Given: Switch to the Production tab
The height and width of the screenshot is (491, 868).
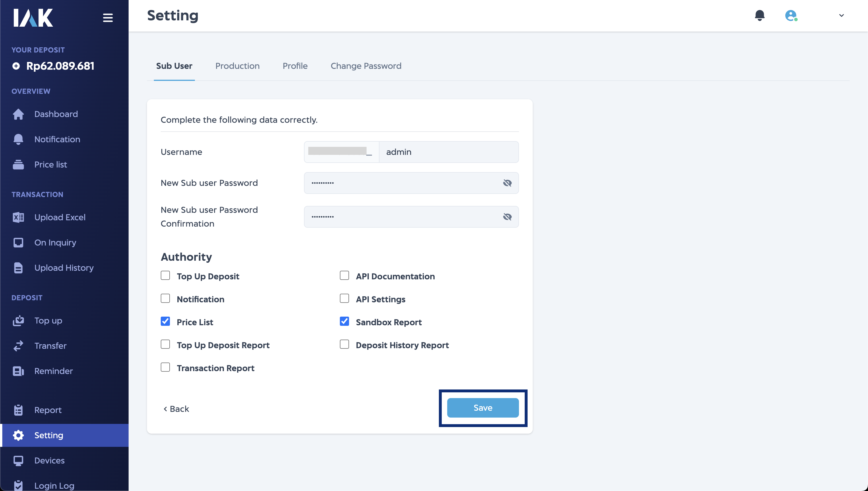Looking at the screenshot, I should click(x=237, y=66).
